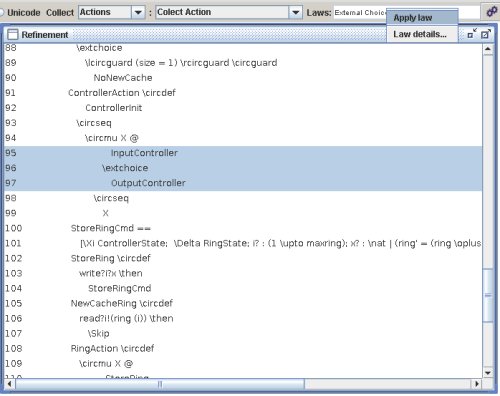Select the Unicode radio button
The width and height of the screenshot is (500, 396).
point(1,12)
